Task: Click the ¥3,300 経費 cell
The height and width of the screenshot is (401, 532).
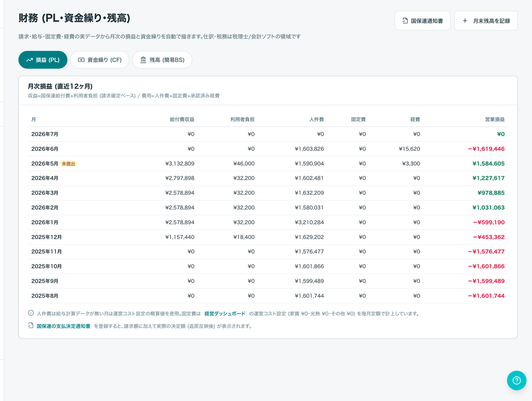Action: (x=411, y=164)
